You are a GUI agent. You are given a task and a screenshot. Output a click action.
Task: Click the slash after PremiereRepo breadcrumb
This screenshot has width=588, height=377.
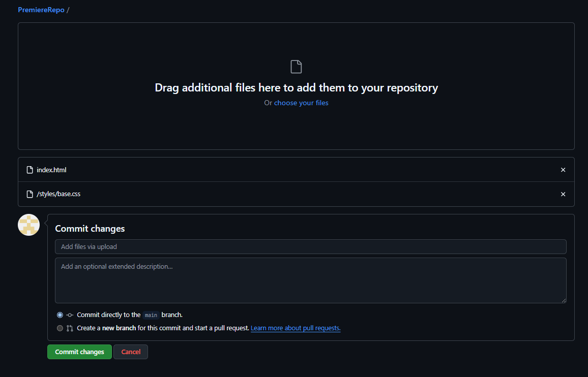click(68, 9)
